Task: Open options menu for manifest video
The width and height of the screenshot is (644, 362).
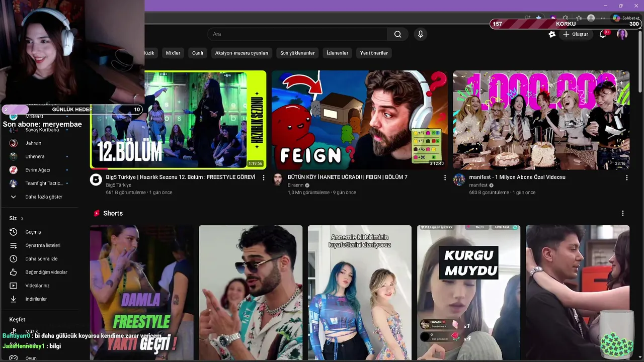Action: [626, 177]
